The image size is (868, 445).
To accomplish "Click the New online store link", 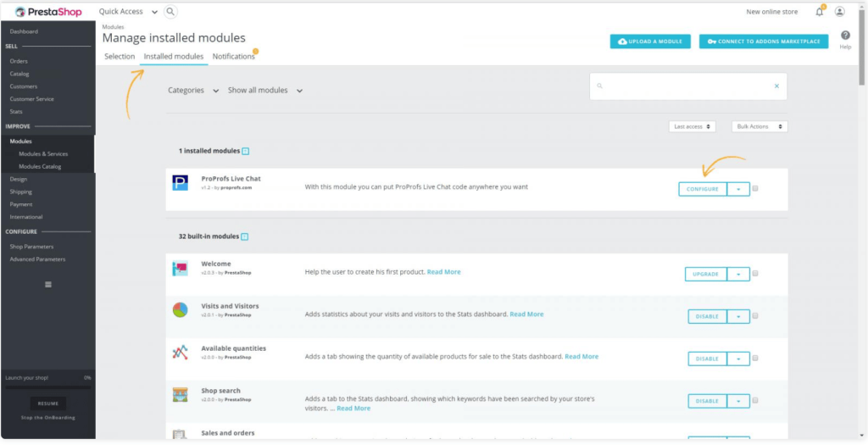I will click(772, 12).
